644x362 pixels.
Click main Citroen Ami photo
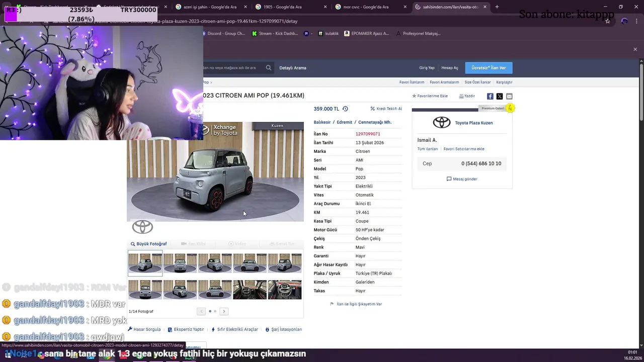(x=215, y=171)
